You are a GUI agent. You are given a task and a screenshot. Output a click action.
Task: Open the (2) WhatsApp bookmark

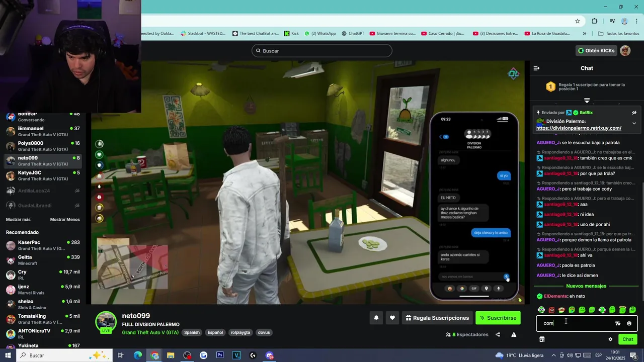(x=320, y=34)
